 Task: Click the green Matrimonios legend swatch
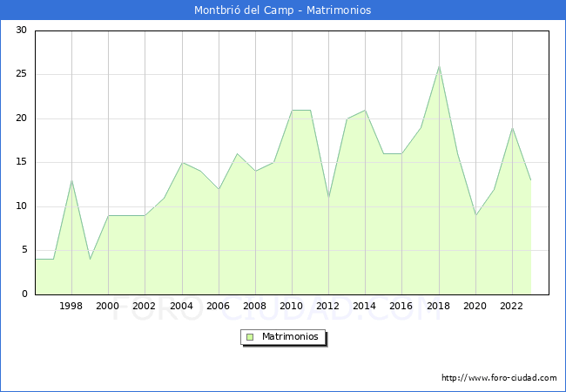pos(249,336)
